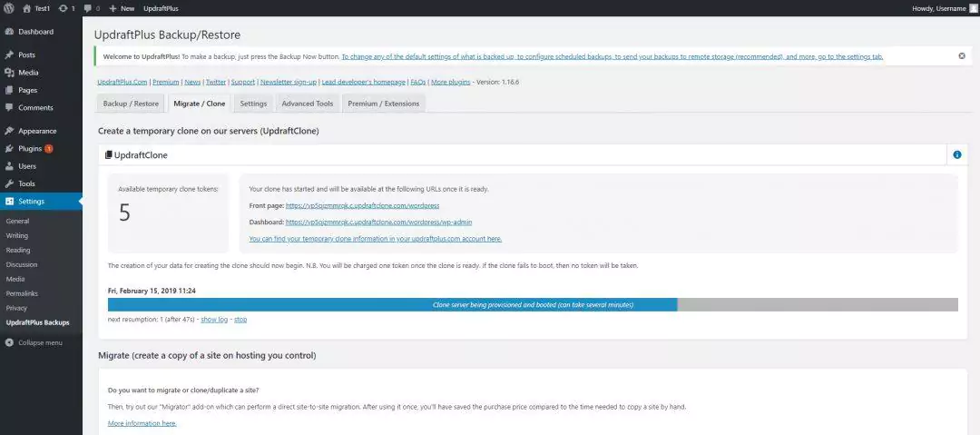Stop the clone job
Viewport: 980px width, 435px height.
(x=240, y=319)
